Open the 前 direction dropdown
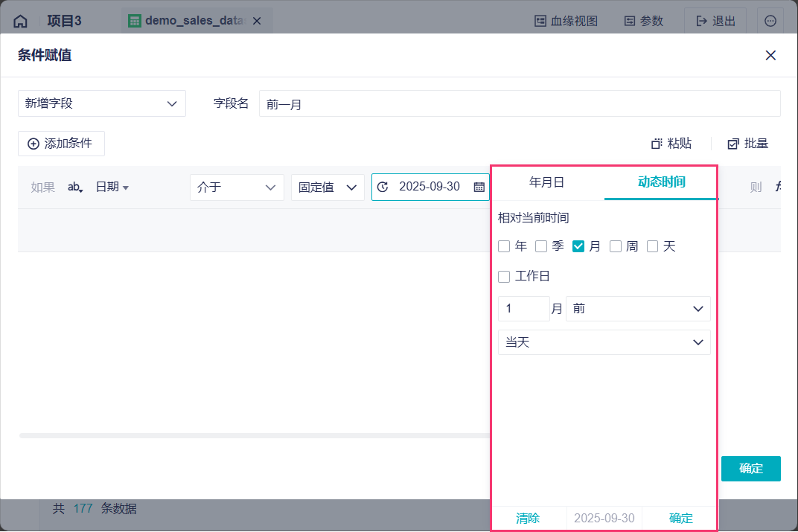This screenshot has width=798, height=532. [638, 309]
